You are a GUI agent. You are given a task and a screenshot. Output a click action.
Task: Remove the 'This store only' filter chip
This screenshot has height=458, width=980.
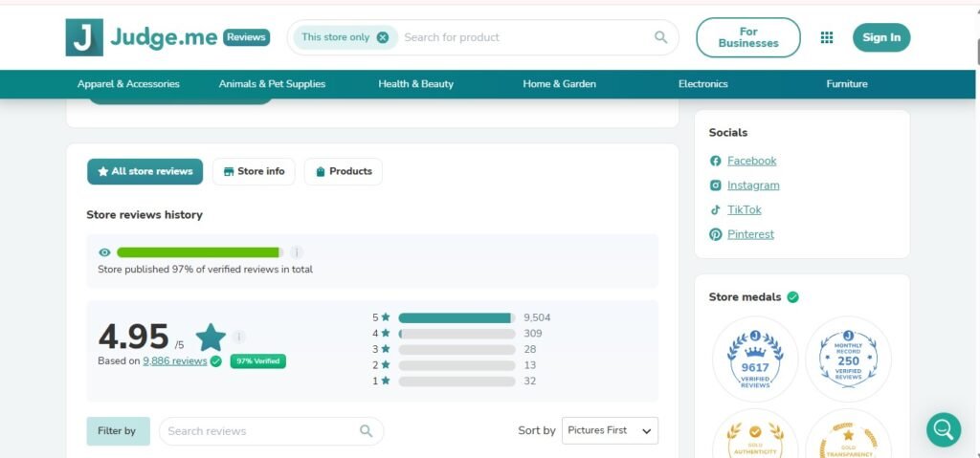click(x=383, y=37)
